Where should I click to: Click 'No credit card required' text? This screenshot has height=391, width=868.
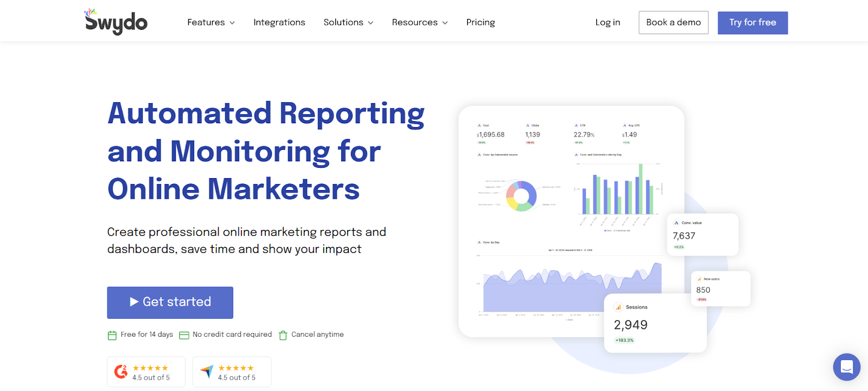coord(232,335)
